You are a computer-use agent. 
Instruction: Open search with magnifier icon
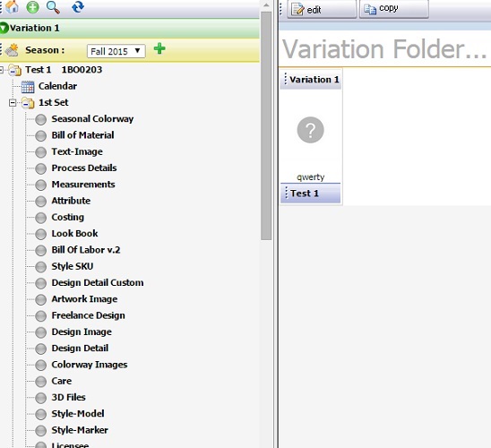(x=53, y=7)
